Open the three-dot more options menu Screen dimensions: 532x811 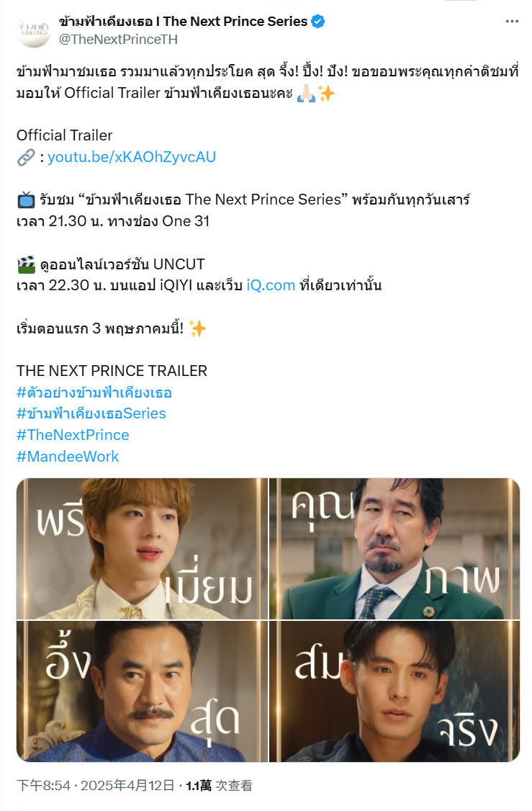coord(512,21)
